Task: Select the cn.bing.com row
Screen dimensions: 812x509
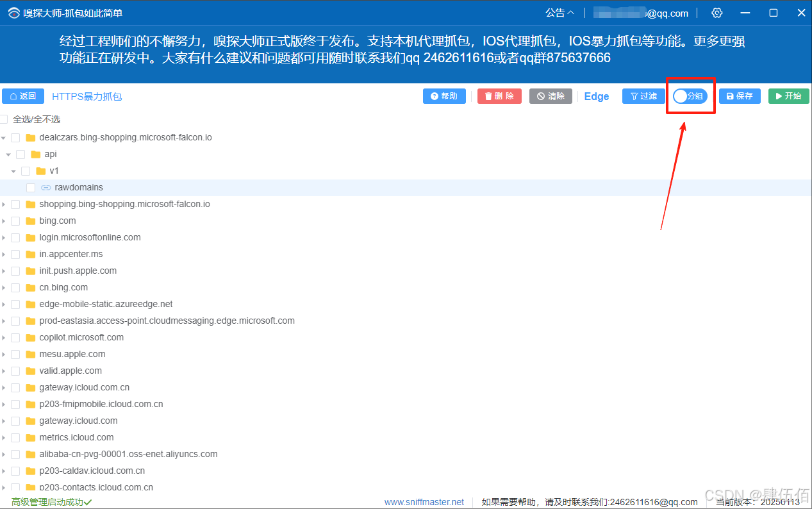Action: [406, 287]
